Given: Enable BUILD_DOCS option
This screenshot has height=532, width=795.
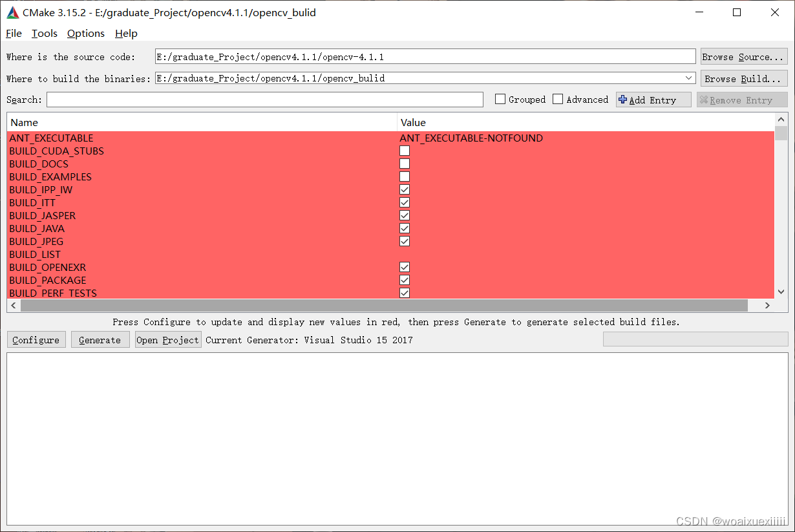Looking at the screenshot, I should 404,164.
